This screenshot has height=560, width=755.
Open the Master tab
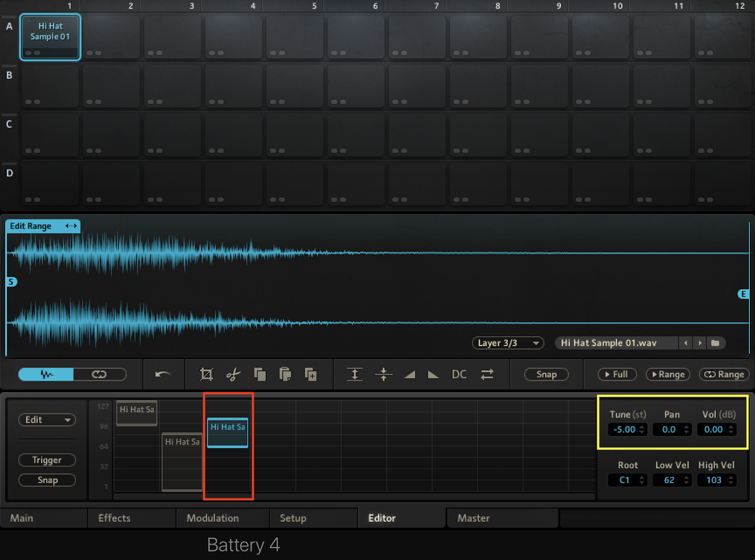(503, 518)
